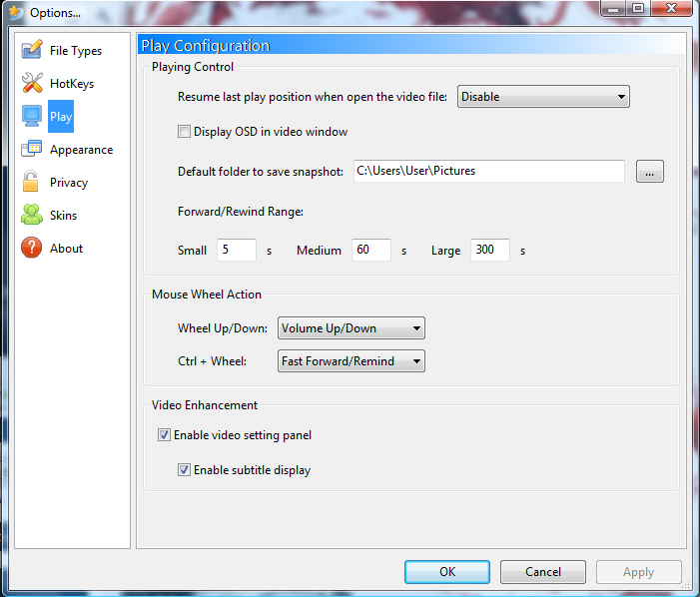This screenshot has width=700, height=597.
Task: Select the Play settings page
Action: click(x=61, y=117)
